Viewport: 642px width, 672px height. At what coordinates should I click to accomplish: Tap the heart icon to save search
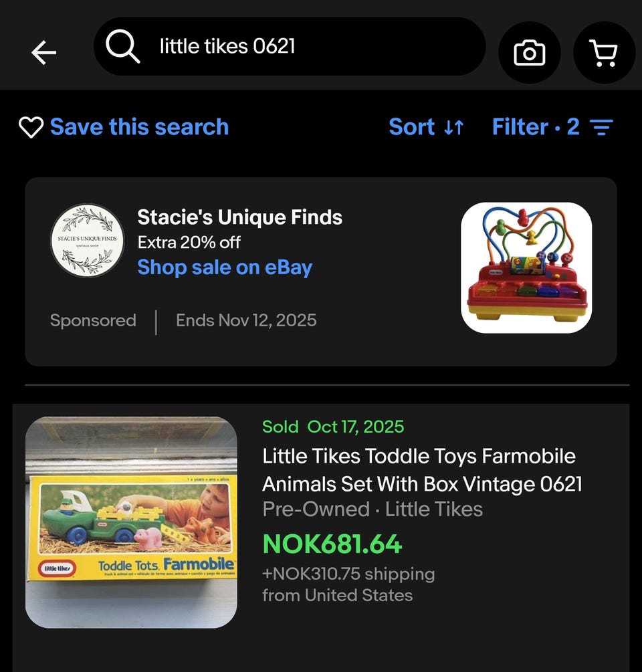click(31, 127)
